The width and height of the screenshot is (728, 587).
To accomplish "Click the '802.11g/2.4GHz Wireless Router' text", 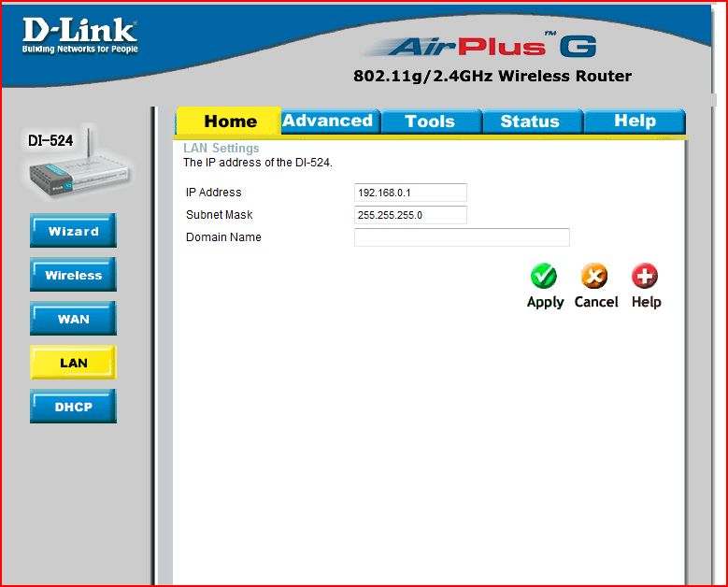I will tap(492, 76).
